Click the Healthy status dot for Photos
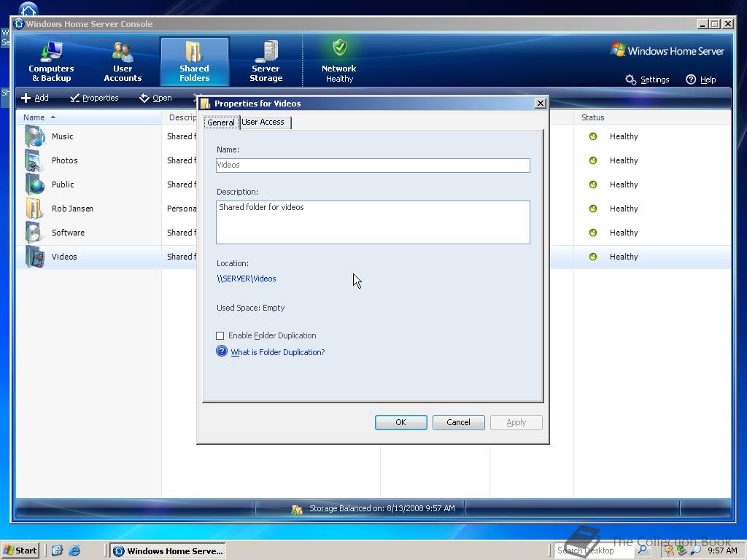 593,160
